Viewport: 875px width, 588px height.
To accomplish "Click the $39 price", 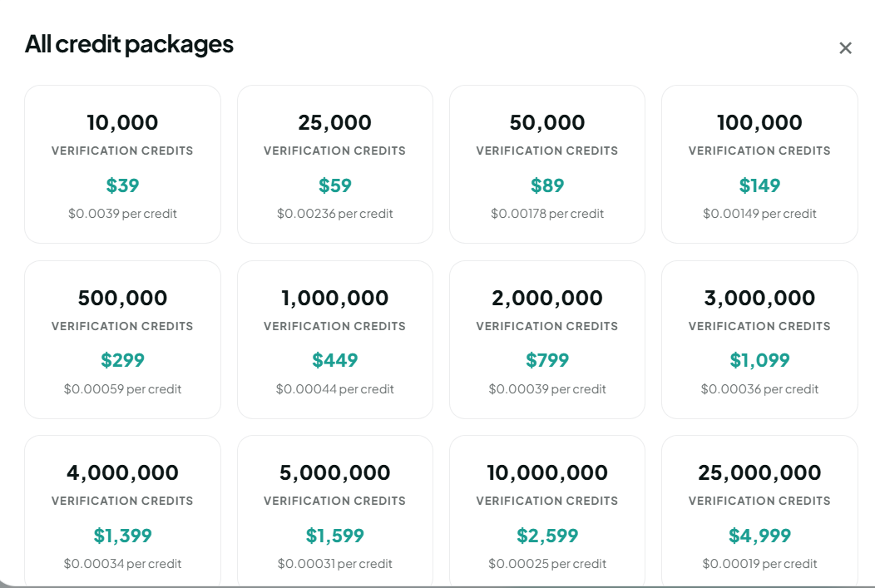I will (123, 185).
